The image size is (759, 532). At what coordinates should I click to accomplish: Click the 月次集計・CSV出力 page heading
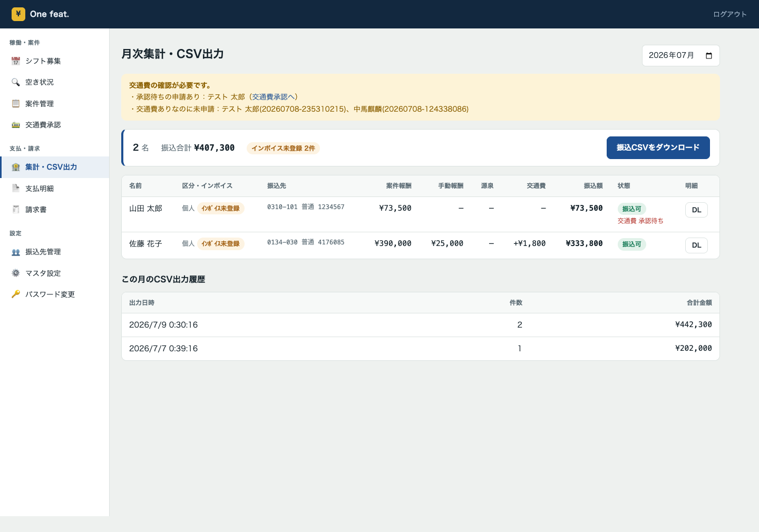pyautogui.click(x=173, y=54)
